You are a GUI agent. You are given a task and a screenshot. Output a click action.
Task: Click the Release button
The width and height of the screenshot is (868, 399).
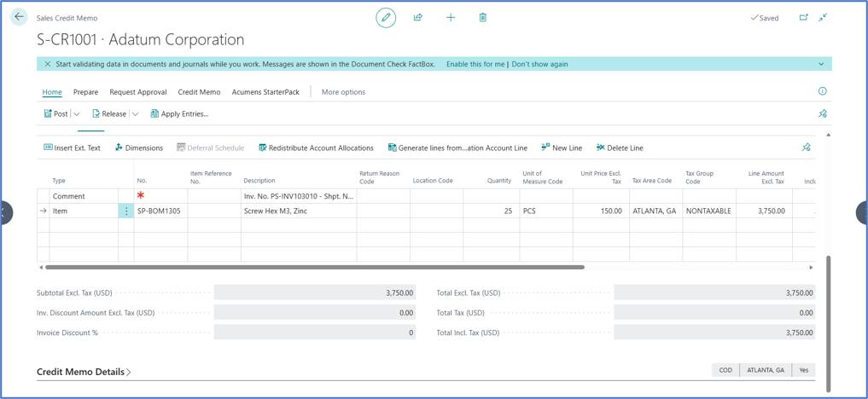pos(109,114)
